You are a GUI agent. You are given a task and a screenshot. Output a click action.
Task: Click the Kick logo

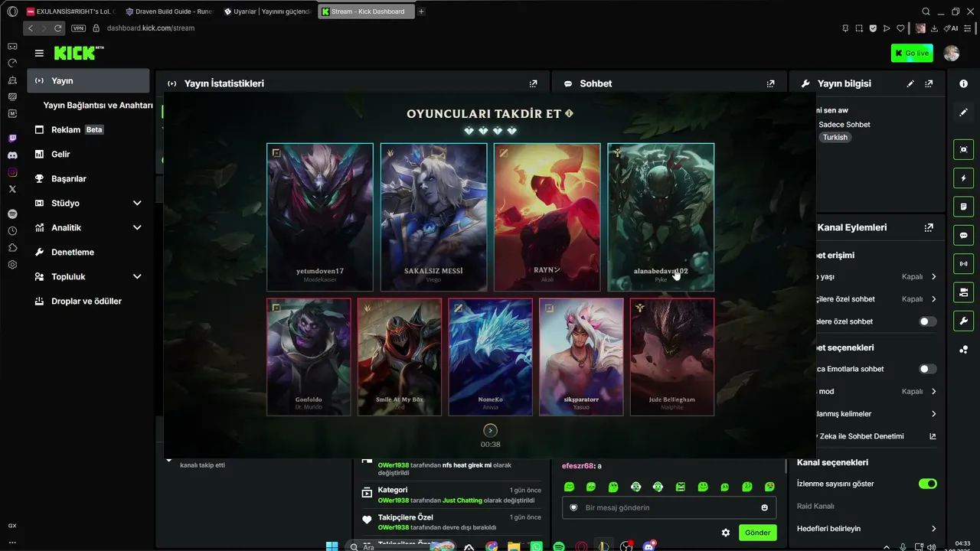tap(77, 53)
